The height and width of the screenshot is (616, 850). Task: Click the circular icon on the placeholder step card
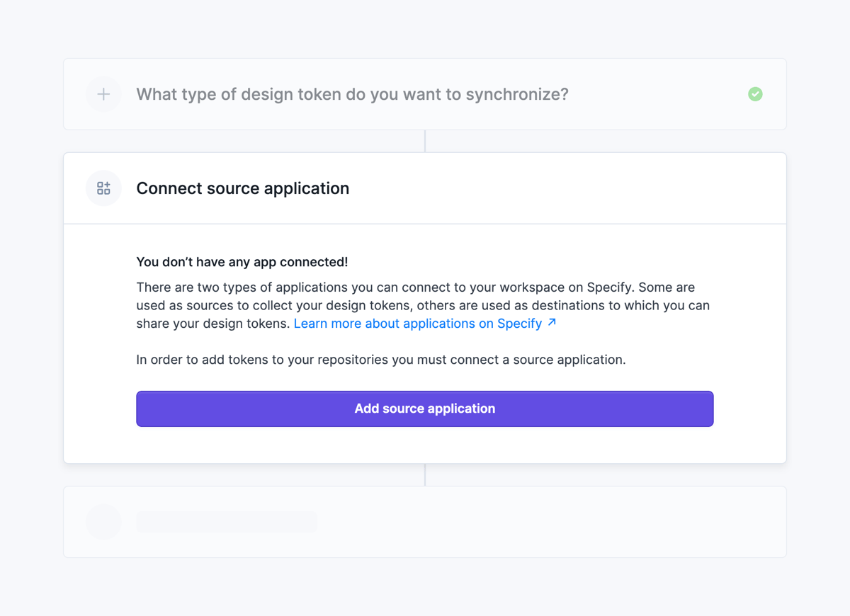click(103, 521)
